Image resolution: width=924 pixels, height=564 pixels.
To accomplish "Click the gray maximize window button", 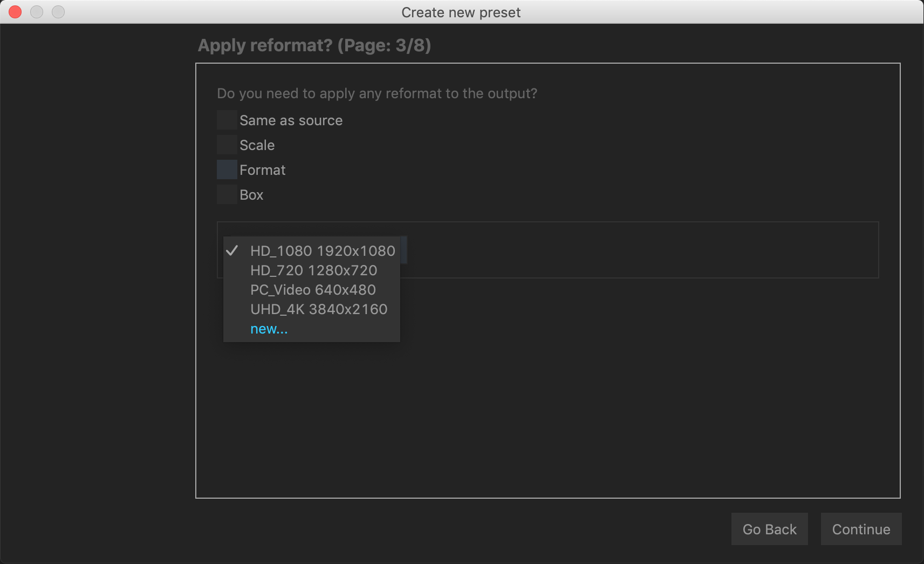I will tap(58, 12).
